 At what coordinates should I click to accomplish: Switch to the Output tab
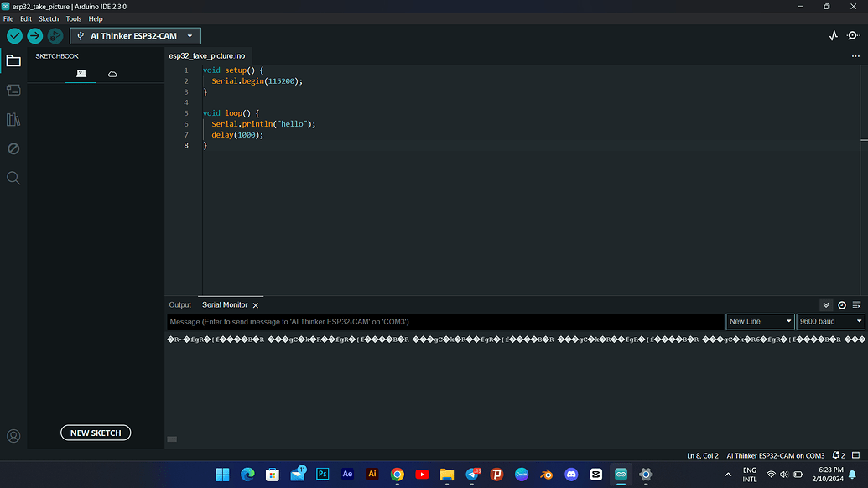tap(180, 304)
